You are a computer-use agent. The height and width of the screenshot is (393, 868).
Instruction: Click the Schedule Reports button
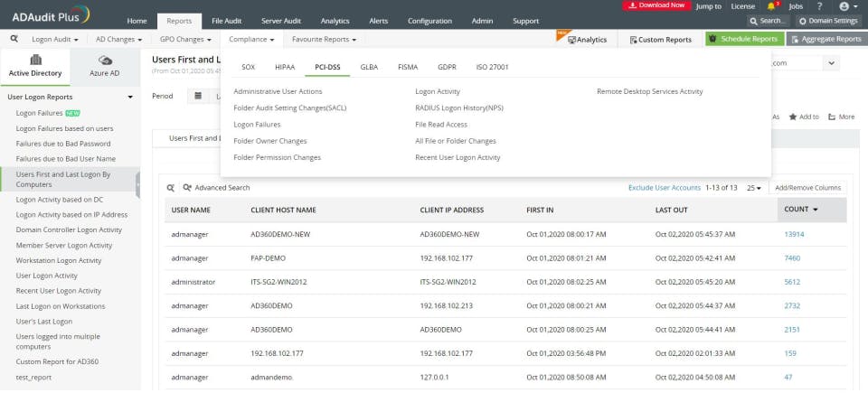744,40
